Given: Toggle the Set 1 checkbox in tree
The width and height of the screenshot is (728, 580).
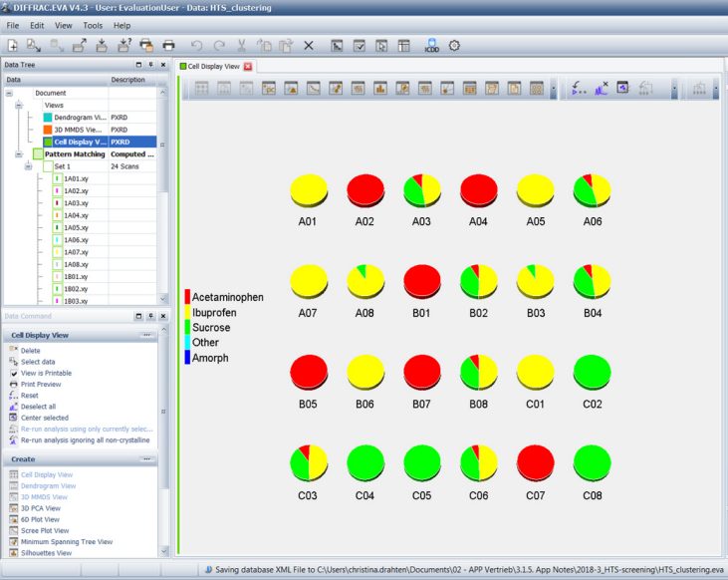Looking at the screenshot, I should pos(47,166).
